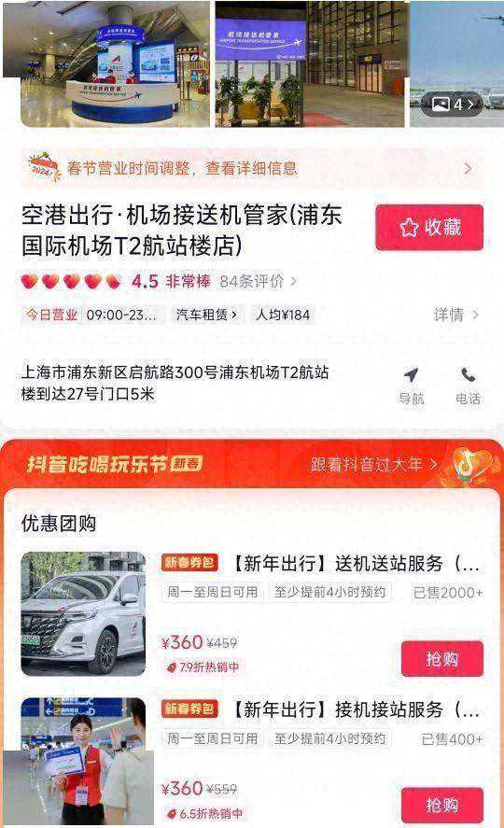The width and height of the screenshot is (504, 828).
Task: Open the photo gallery counter showing 4
Action: click(454, 104)
